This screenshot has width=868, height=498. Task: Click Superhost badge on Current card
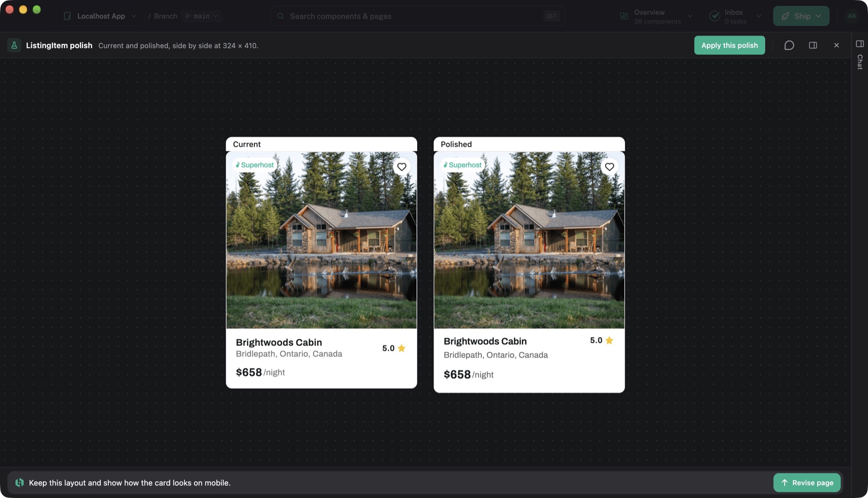(x=255, y=165)
